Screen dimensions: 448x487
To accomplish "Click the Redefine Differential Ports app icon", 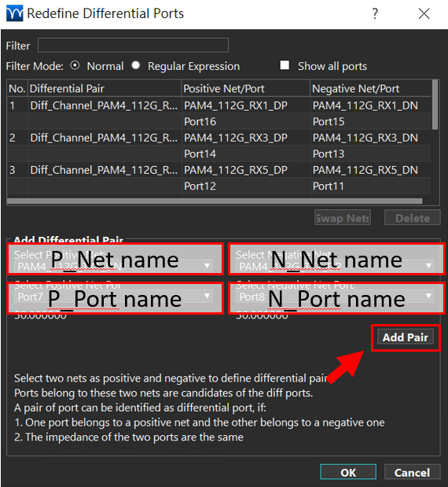I will [x=15, y=13].
